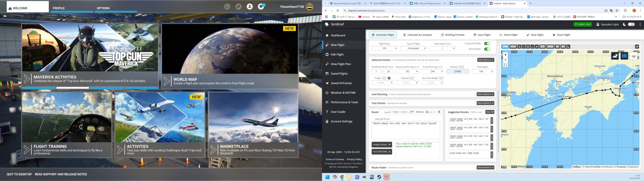Open the Alternates Count dropdown

tap(442, 48)
